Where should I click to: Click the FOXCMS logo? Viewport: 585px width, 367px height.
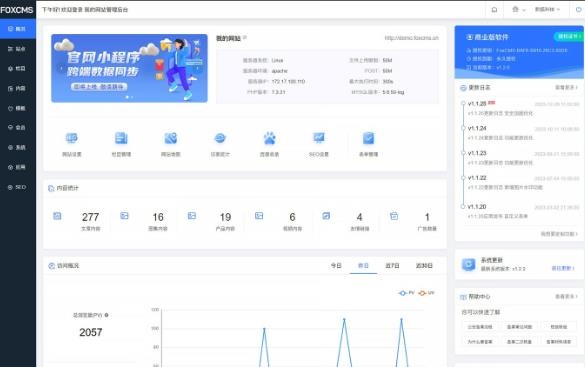click(x=17, y=10)
